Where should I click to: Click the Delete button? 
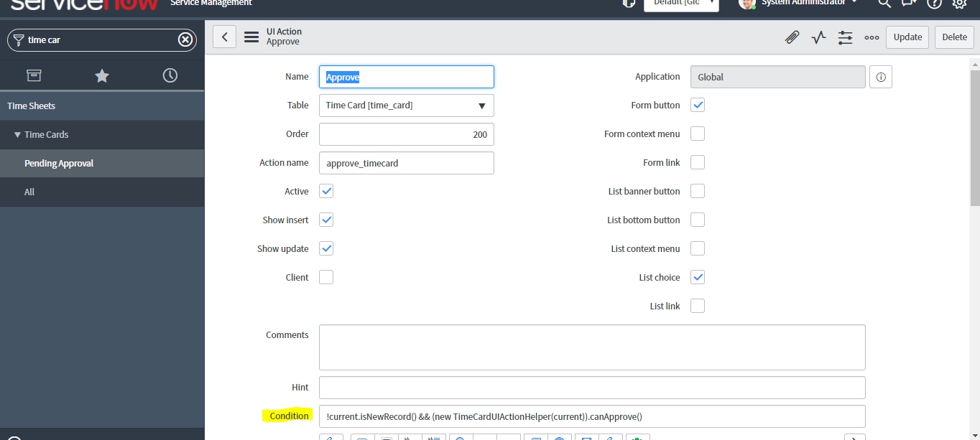point(954,37)
